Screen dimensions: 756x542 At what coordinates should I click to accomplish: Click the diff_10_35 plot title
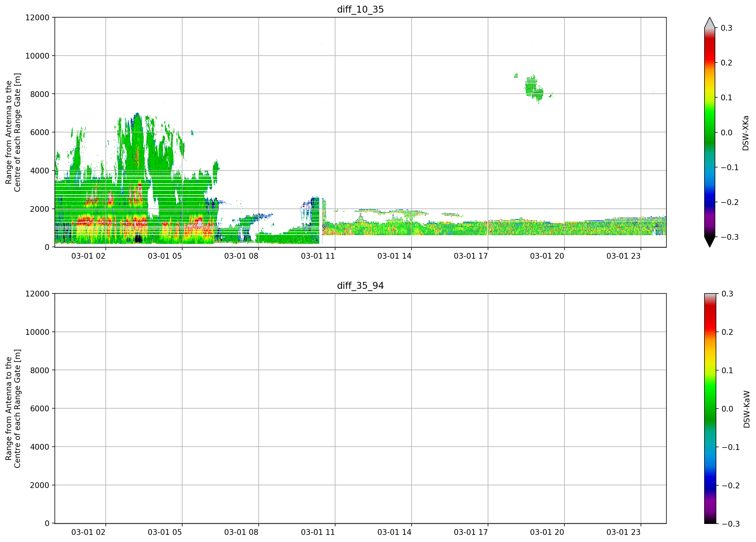point(360,9)
